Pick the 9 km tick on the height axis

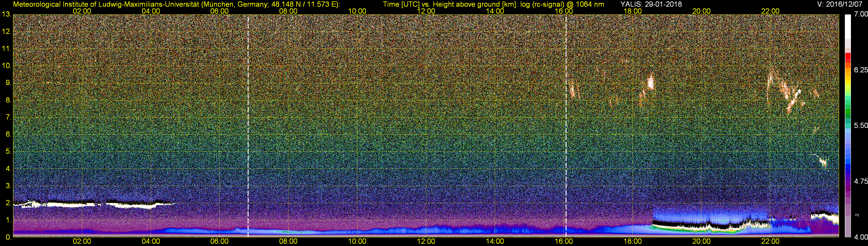[8, 83]
